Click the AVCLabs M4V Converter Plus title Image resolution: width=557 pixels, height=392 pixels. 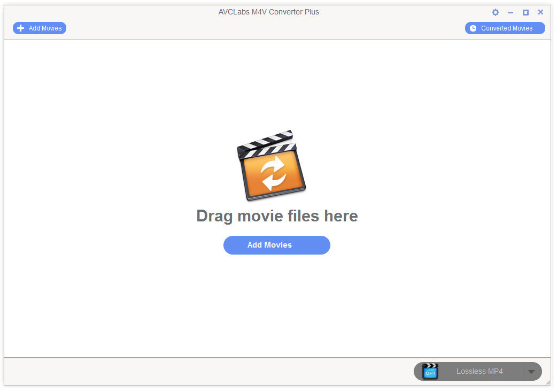click(x=268, y=12)
